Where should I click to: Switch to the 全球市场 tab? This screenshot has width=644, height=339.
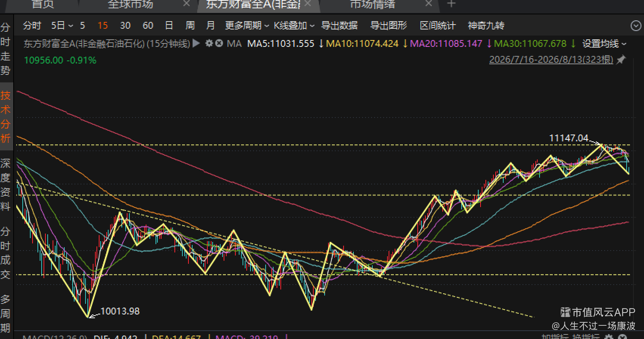pos(131,4)
